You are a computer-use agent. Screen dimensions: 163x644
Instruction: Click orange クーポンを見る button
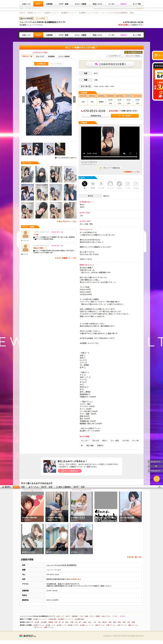pos(125,116)
